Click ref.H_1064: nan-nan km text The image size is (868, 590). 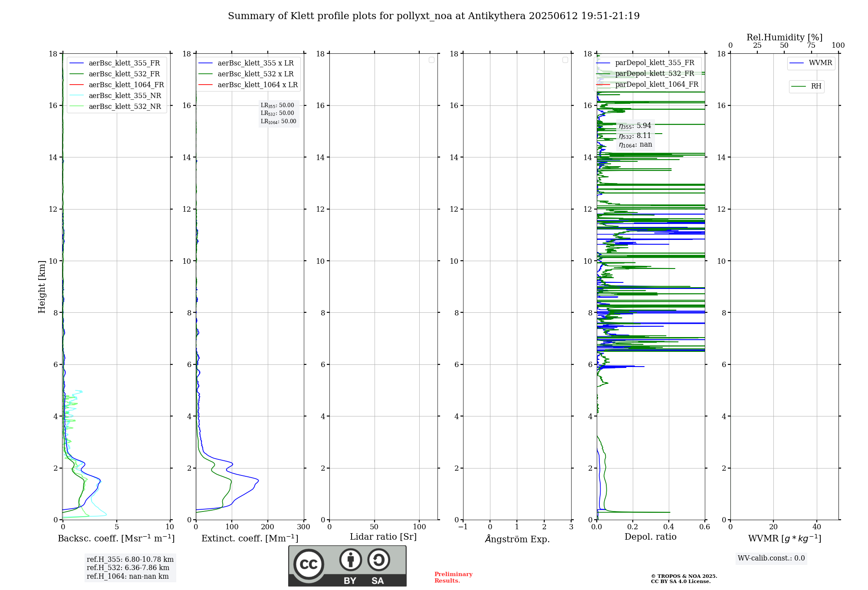pyautogui.click(x=128, y=577)
